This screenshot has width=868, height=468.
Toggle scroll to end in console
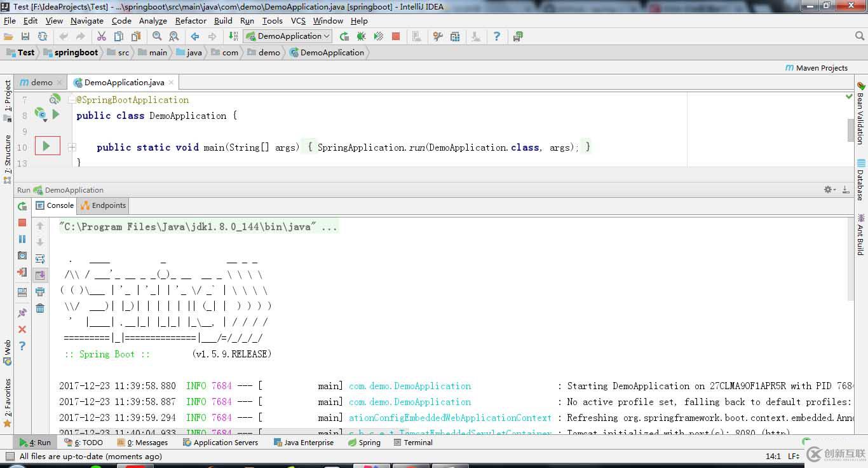click(40, 275)
